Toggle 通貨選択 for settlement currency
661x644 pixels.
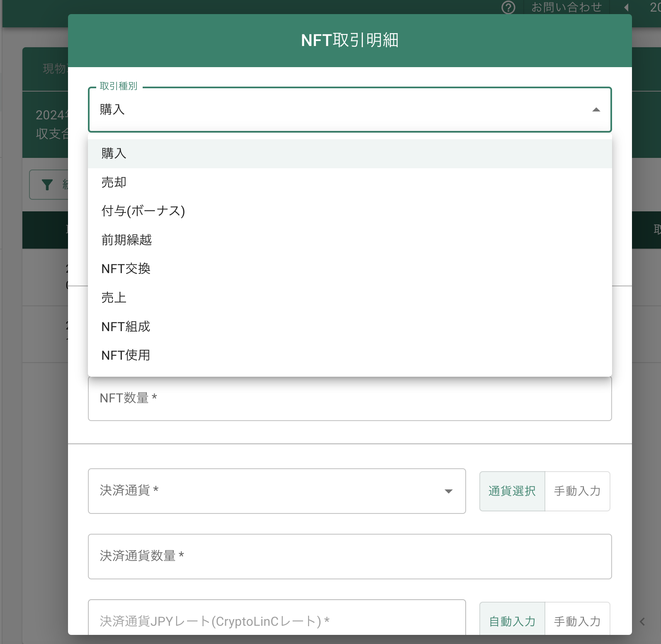click(512, 491)
